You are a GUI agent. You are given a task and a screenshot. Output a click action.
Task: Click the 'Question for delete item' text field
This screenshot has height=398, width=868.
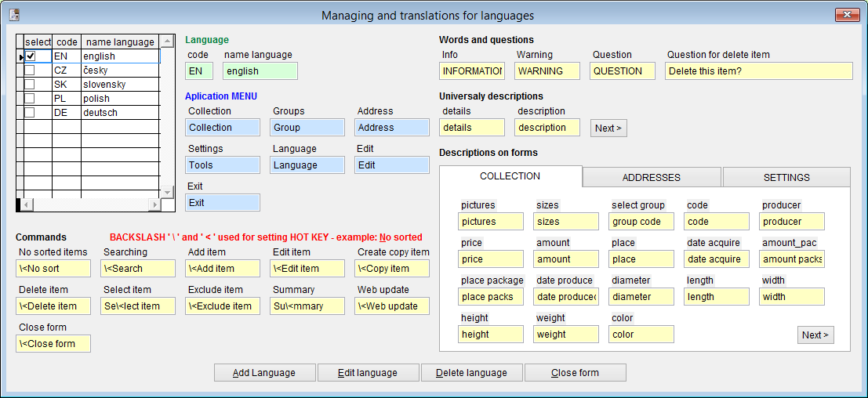[x=758, y=71]
